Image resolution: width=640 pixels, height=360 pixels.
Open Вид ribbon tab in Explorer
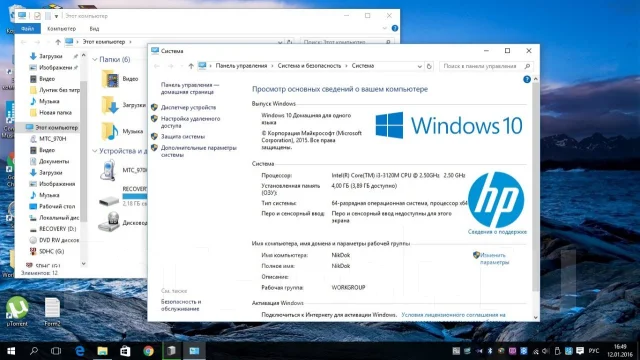tap(94, 29)
